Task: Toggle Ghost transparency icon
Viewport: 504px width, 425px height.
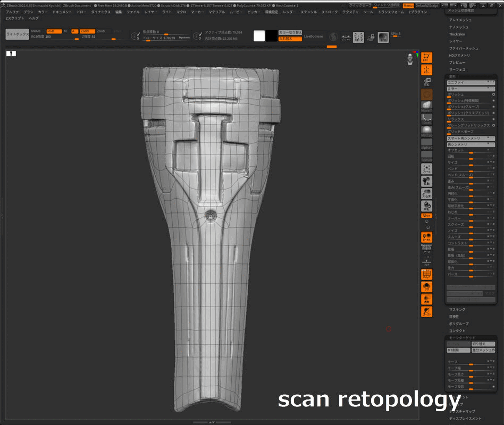Action: tap(426, 312)
